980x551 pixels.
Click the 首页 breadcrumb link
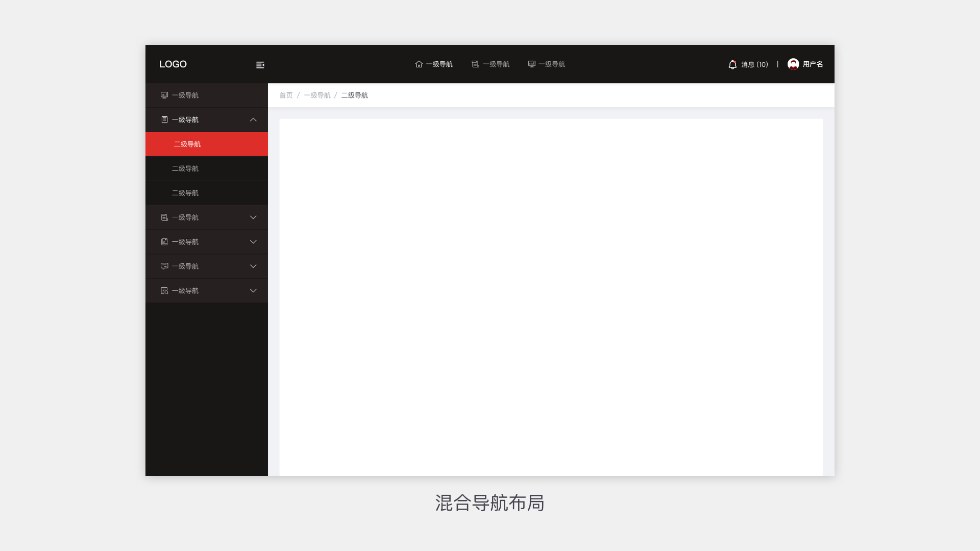[x=286, y=95]
